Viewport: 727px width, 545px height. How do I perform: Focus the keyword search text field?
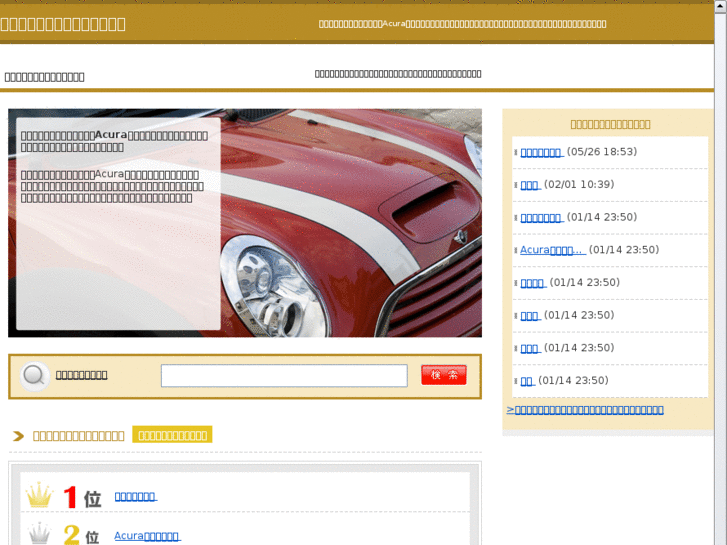click(x=284, y=376)
